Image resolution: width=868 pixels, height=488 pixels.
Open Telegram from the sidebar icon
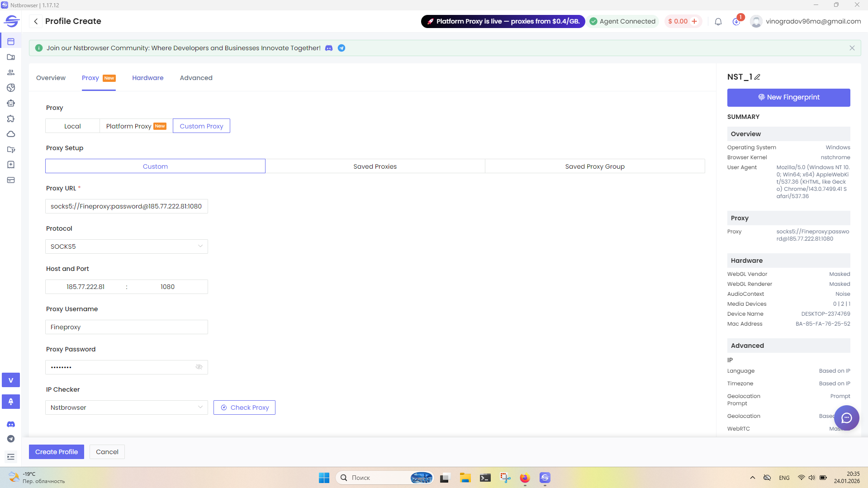(x=11, y=439)
